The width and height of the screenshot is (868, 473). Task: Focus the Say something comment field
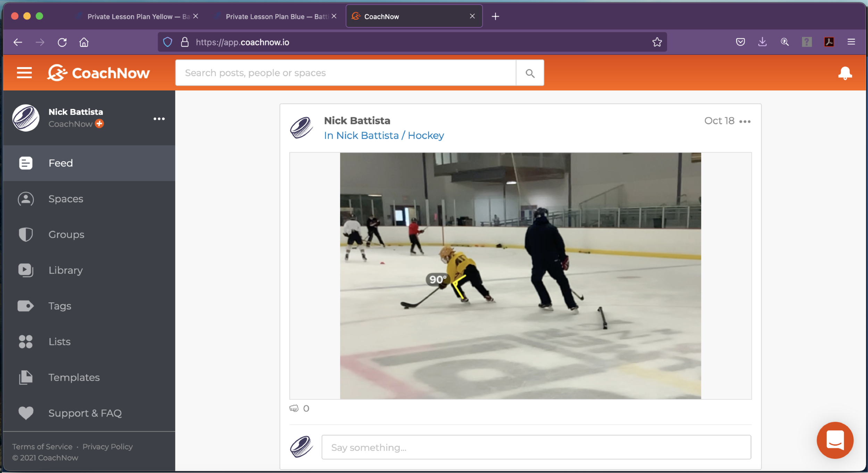coord(536,447)
